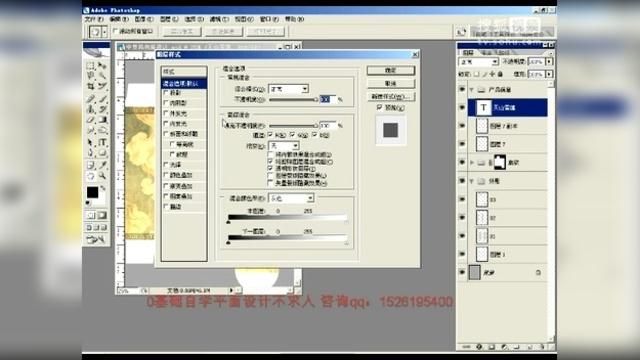Click the Fit on Screen options button
The height and width of the screenshot is (360, 640).
point(224,31)
